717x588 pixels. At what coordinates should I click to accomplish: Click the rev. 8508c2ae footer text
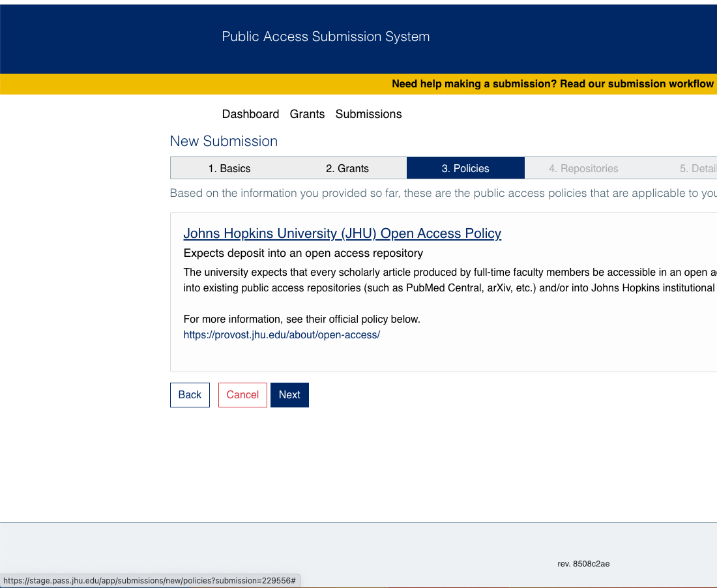(x=583, y=564)
